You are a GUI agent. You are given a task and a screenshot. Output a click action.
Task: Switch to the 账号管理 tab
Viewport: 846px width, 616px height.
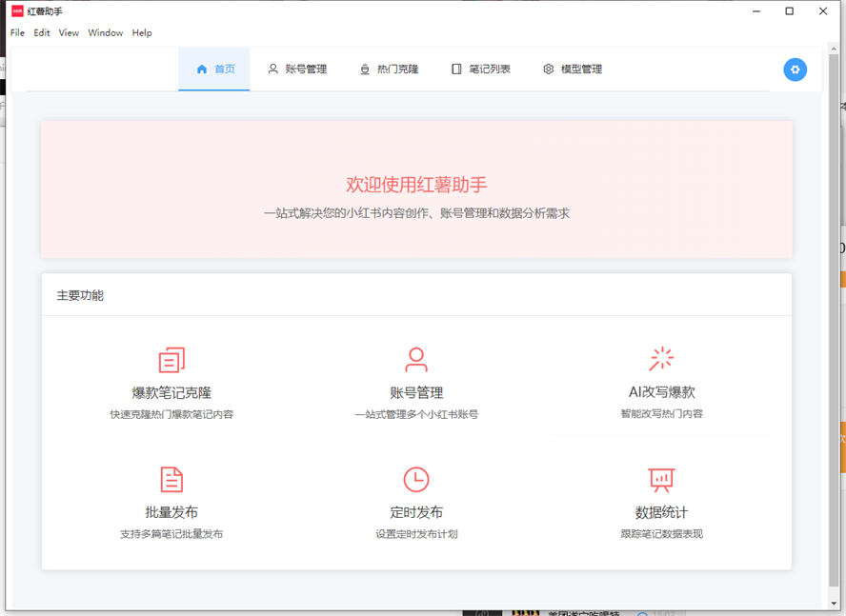pos(298,69)
